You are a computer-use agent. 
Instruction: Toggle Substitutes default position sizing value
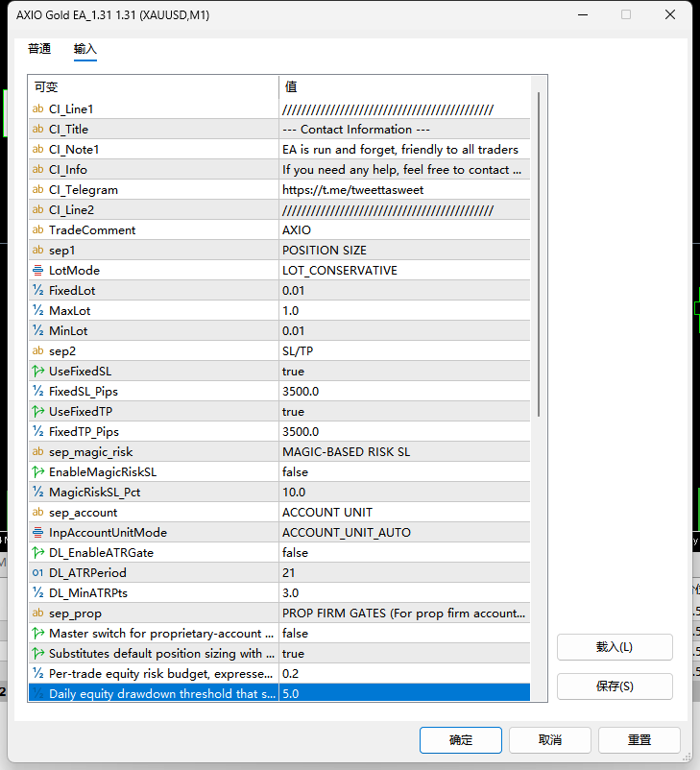pyautogui.click(x=404, y=653)
